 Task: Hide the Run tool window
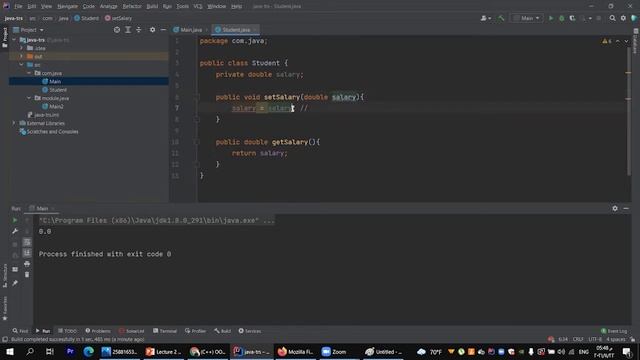tap(626, 208)
